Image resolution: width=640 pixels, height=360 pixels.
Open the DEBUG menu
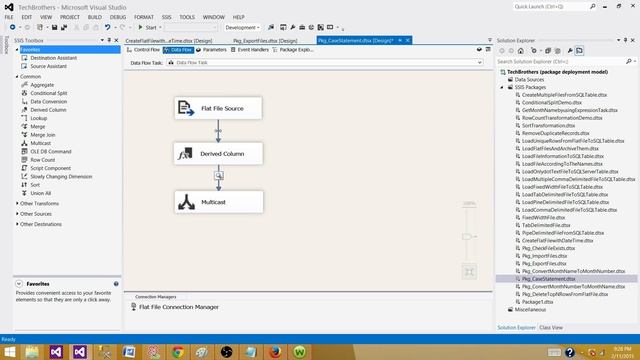[x=118, y=17]
